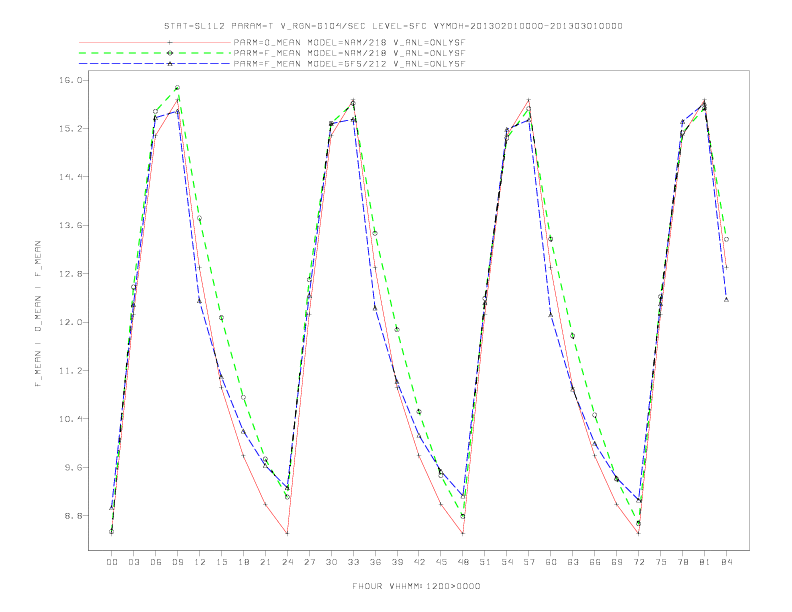The image size is (792, 612).
Task: Click x-axis forecast hour label 54
Action: coord(507,562)
